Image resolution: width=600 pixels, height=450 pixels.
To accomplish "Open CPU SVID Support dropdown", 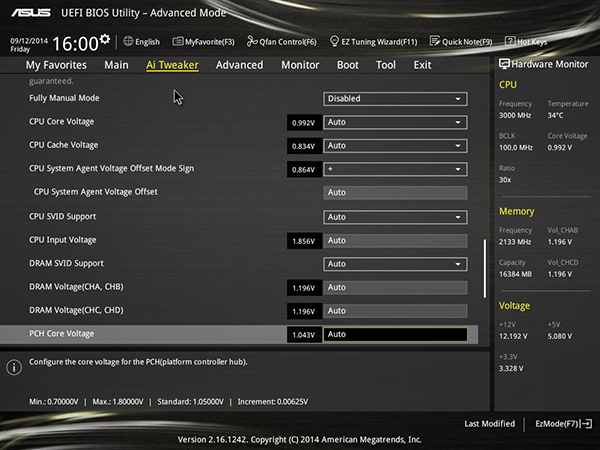I will click(395, 217).
